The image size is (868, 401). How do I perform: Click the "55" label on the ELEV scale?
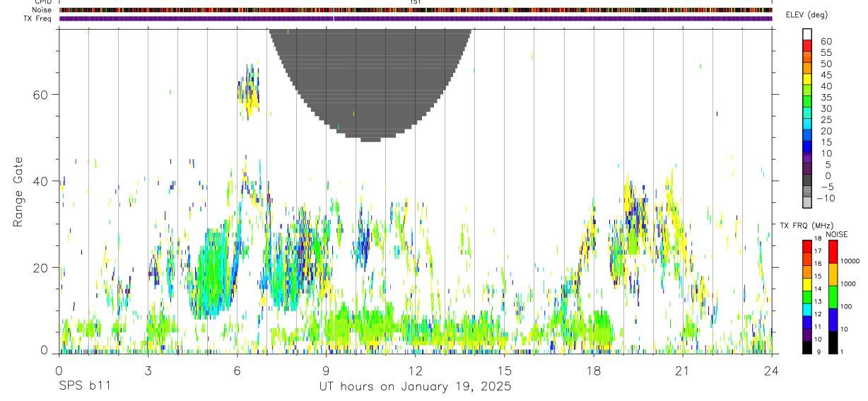pyautogui.click(x=825, y=53)
